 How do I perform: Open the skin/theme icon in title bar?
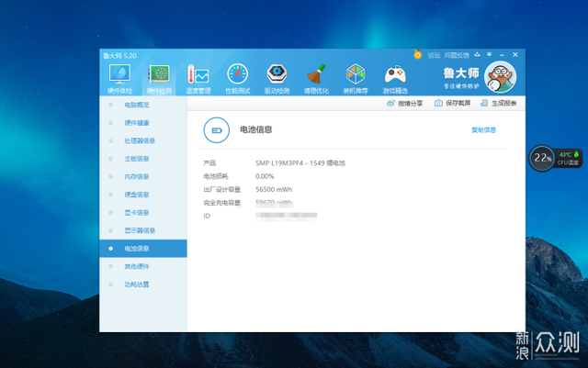click(x=477, y=55)
